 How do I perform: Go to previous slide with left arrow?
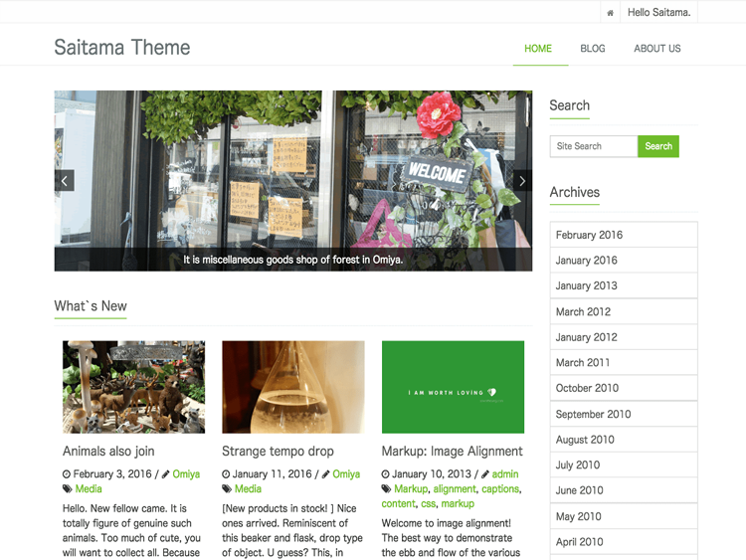coord(65,180)
